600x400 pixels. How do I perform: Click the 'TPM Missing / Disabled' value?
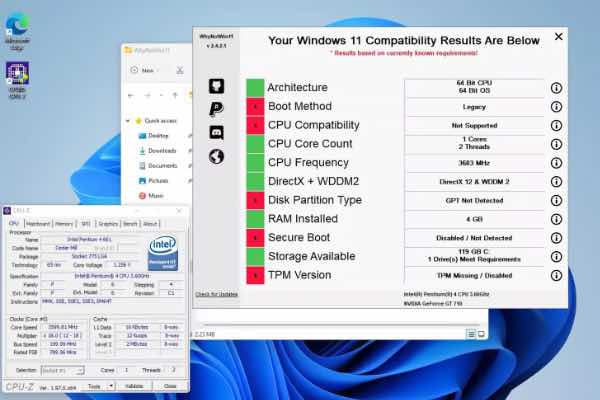click(474, 276)
